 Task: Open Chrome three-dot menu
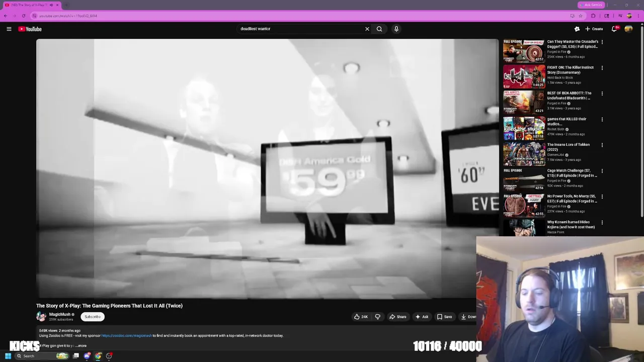638,16
